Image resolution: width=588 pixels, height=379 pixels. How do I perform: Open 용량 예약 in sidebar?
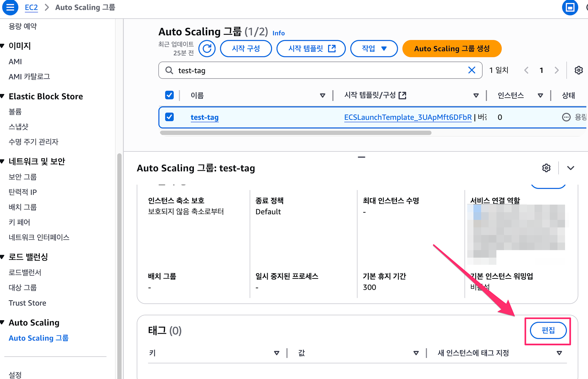23,26
